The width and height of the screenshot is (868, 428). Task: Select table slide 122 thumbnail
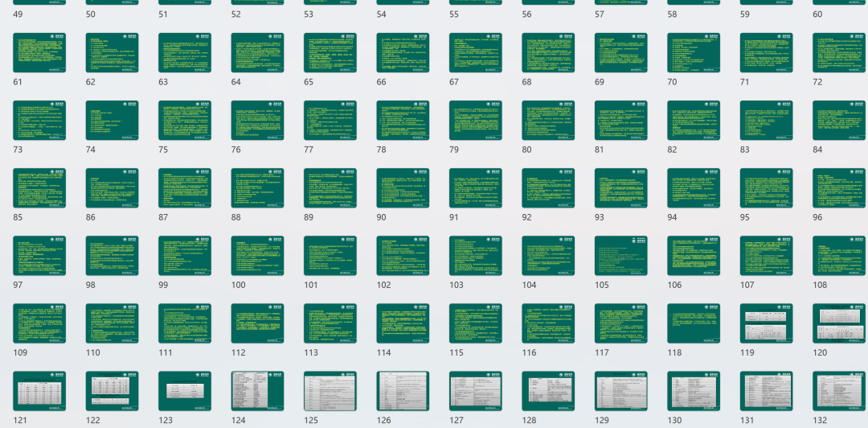pyautogui.click(x=112, y=391)
